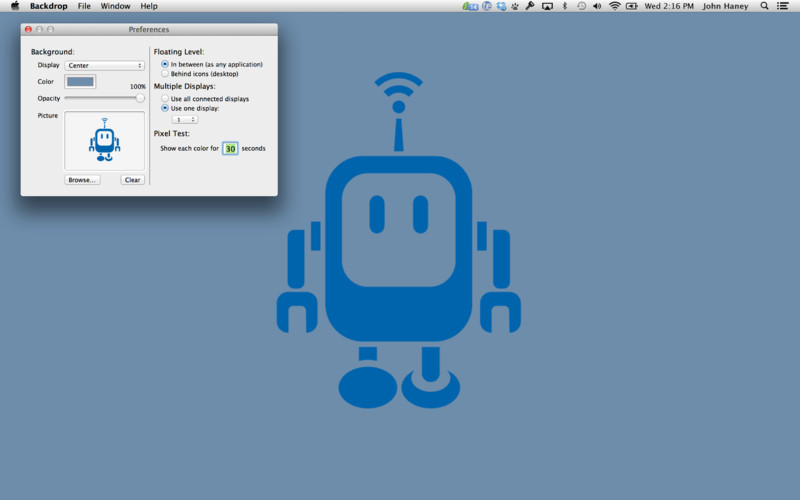Image resolution: width=800 pixels, height=500 pixels.
Task: Open the Window menu
Action: point(115,6)
